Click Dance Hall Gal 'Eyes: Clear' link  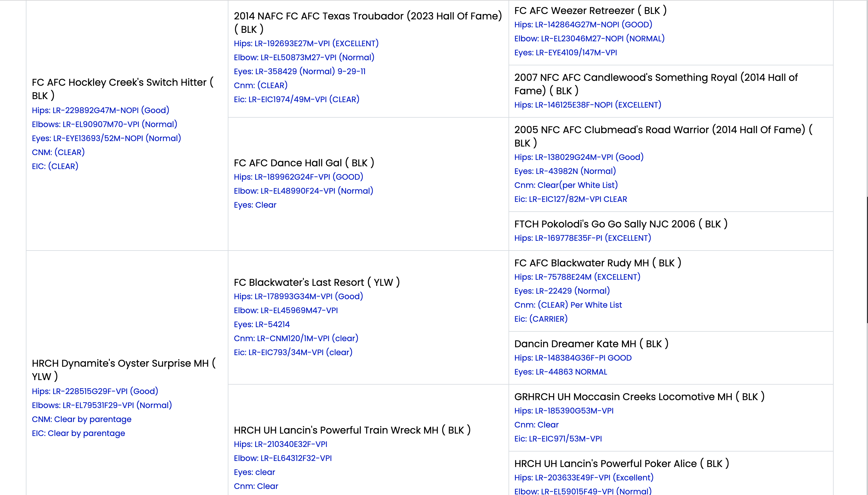tap(255, 205)
